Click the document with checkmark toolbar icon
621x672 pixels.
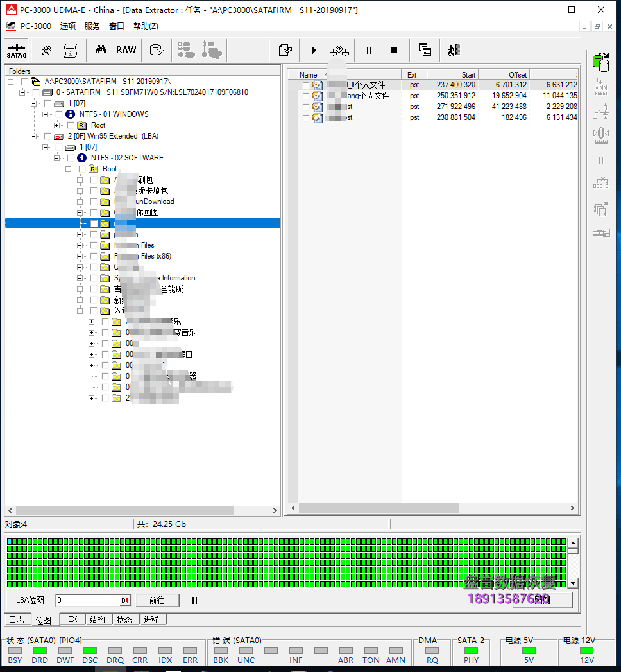(x=285, y=50)
